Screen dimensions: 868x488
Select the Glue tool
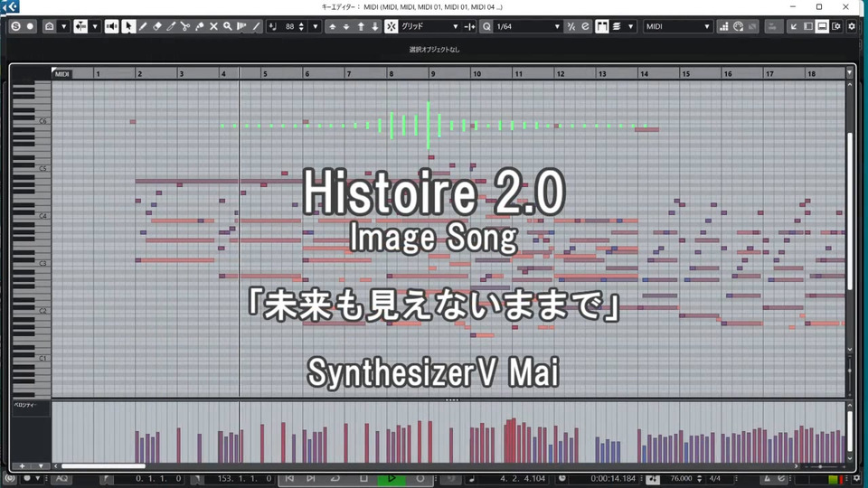pos(199,26)
